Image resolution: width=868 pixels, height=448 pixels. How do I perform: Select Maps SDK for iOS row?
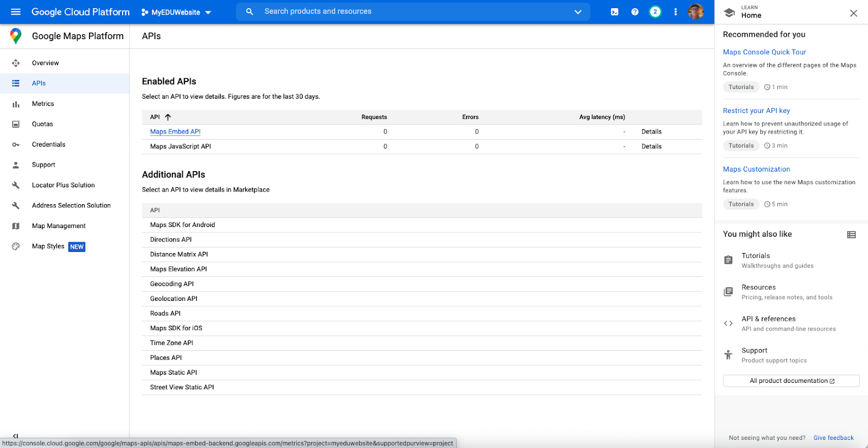[x=422, y=328]
